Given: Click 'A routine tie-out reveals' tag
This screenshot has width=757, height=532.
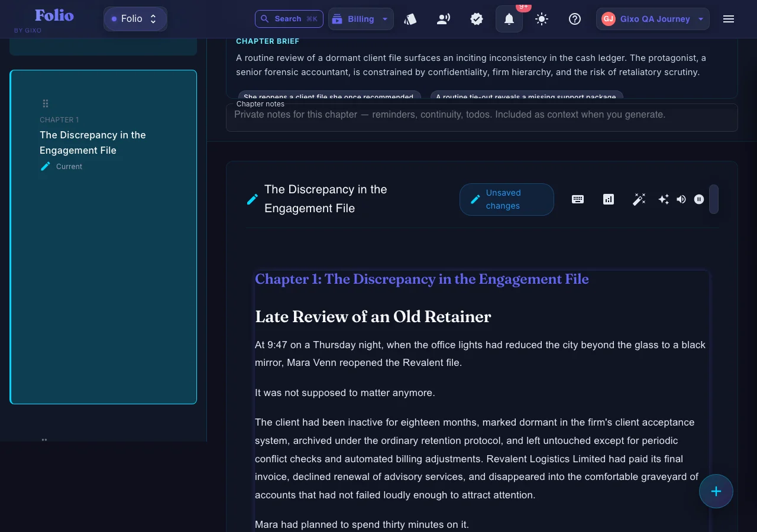Looking at the screenshot, I should tap(527, 96).
